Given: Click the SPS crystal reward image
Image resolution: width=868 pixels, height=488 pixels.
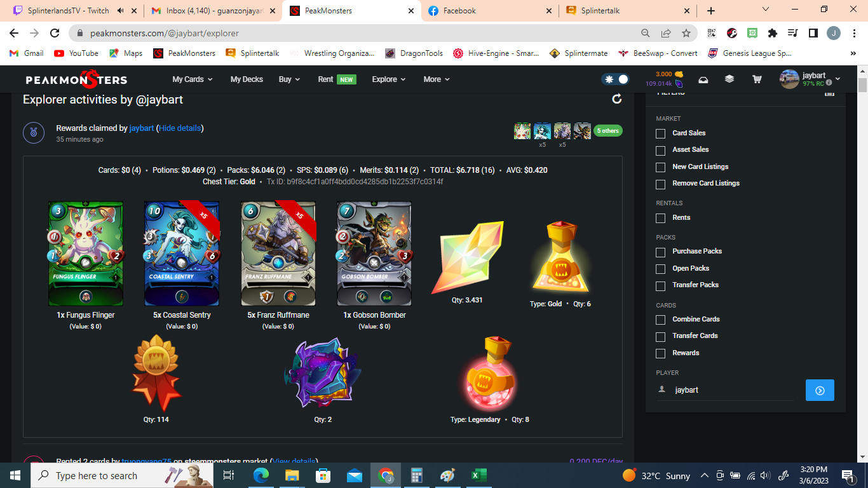Looking at the screenshot, I should 467,257.
